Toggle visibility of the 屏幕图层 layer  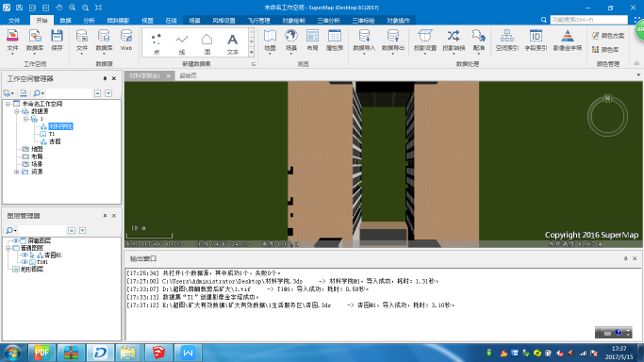point(15,241)
